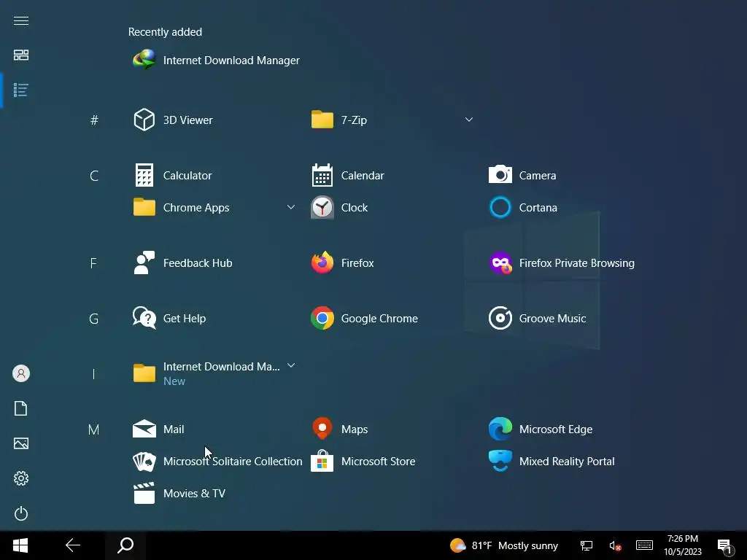Open Settings from the sidebar gear
The width and height of the screenshot is (747, 560).
tap(21, 478)
